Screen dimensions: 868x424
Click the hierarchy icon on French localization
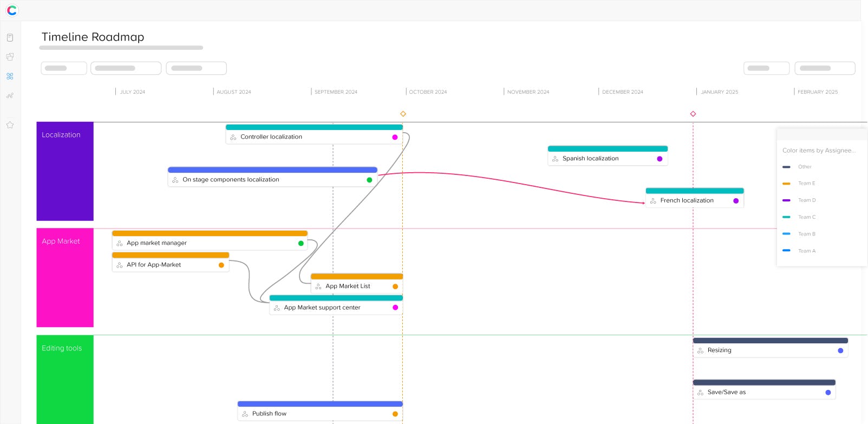point(653,201)
